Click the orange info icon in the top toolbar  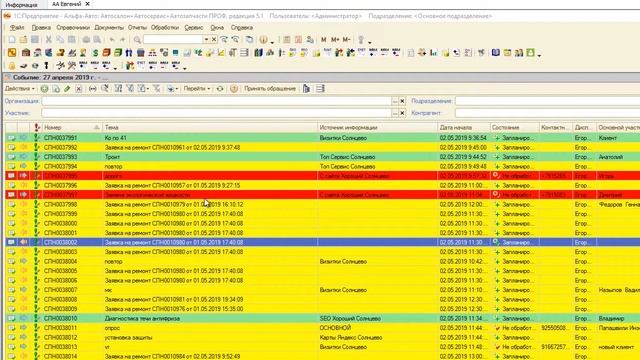point(263,40)
